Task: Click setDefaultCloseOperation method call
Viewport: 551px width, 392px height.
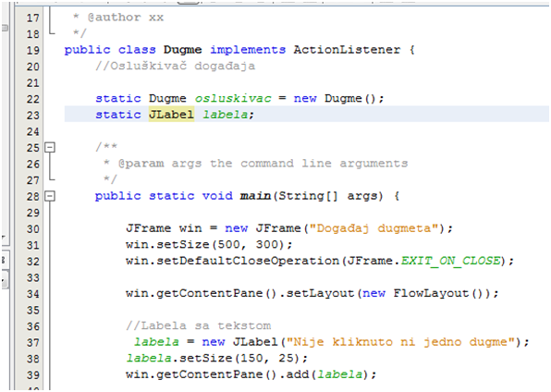Action: 248,261
